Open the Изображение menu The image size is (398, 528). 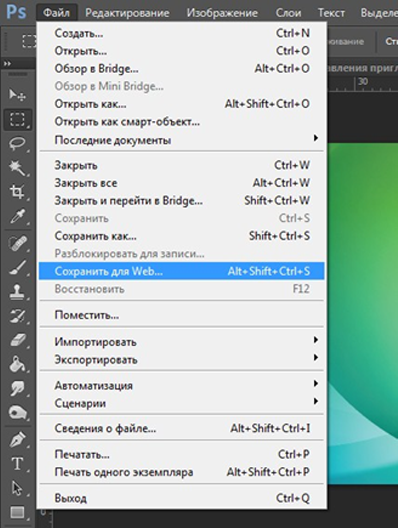[x=222, y=13]
